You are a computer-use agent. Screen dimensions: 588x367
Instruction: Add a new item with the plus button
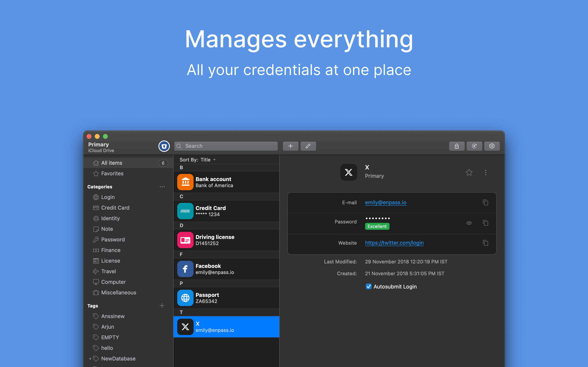(291, 146)
